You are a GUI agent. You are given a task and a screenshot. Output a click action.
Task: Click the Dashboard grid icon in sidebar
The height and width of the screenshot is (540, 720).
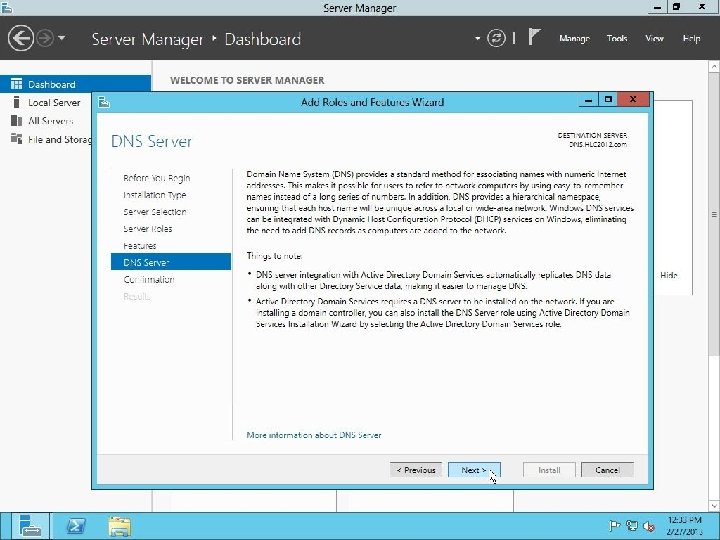17,84
